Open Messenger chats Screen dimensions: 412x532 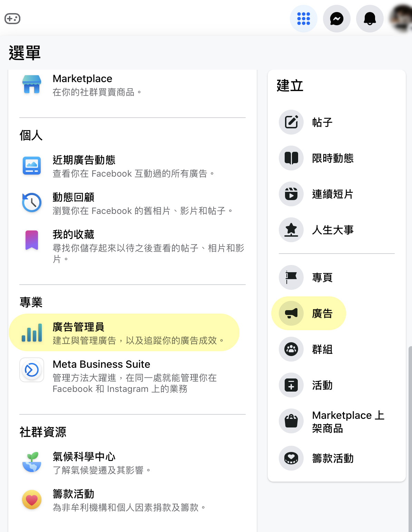[336, 19]
